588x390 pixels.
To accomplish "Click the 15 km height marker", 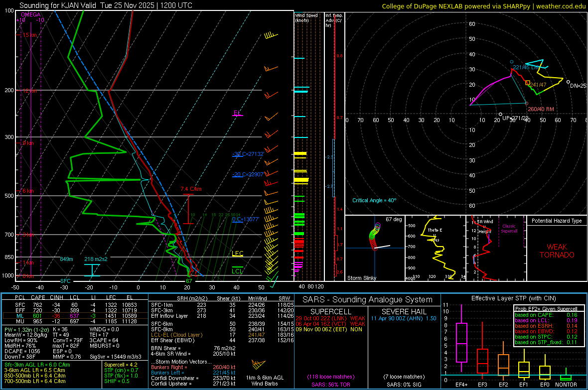I will click(29, 35).
